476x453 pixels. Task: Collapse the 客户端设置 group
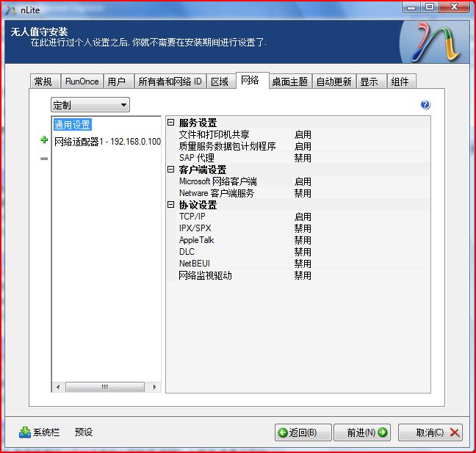(171, 170)
